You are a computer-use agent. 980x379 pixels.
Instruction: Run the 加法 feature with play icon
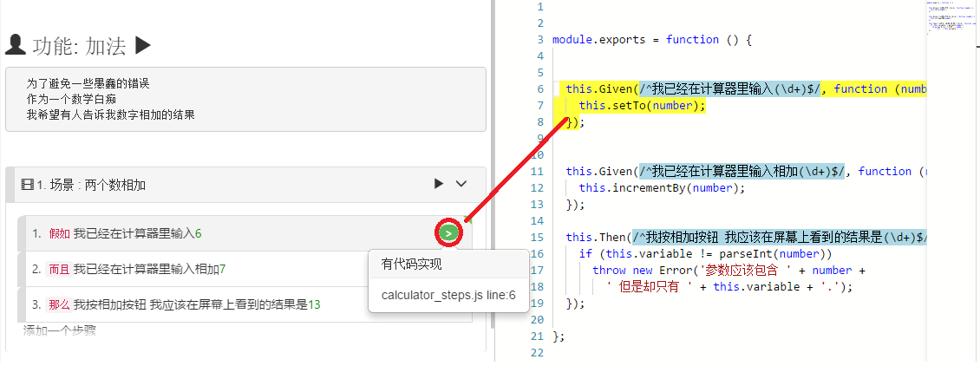click(144, 45)
